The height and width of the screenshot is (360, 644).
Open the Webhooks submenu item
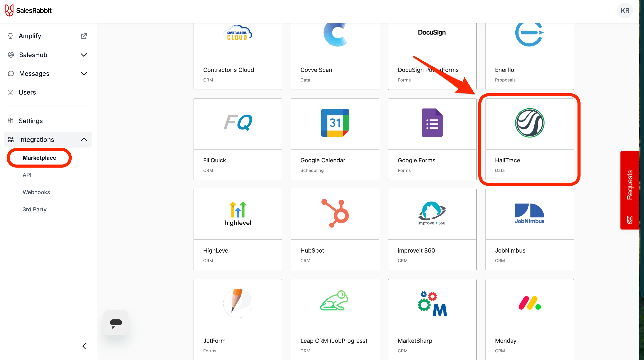(36, 192)
